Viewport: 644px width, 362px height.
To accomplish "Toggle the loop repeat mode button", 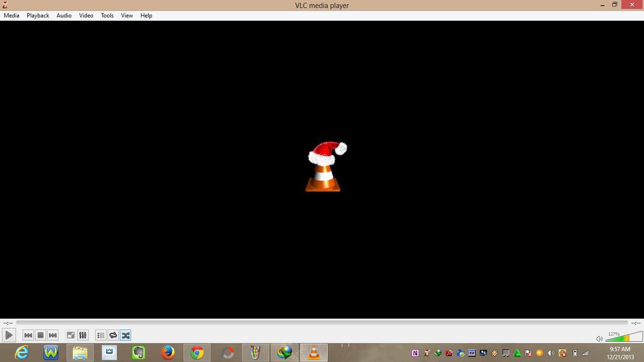I will click(x=113, y=335).
